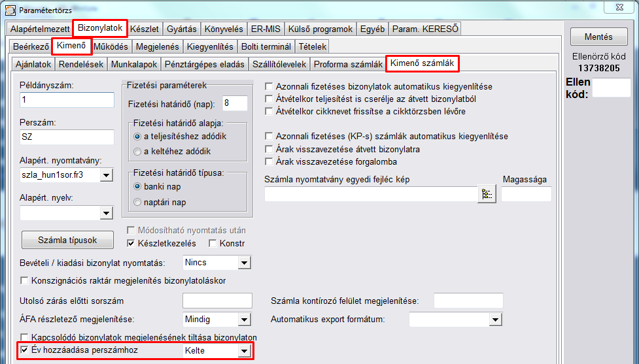Click the Számla nyomtatvány egyedi fejléc kép field
The width and height of the screenshot is (639, 364).
point(371,194)
